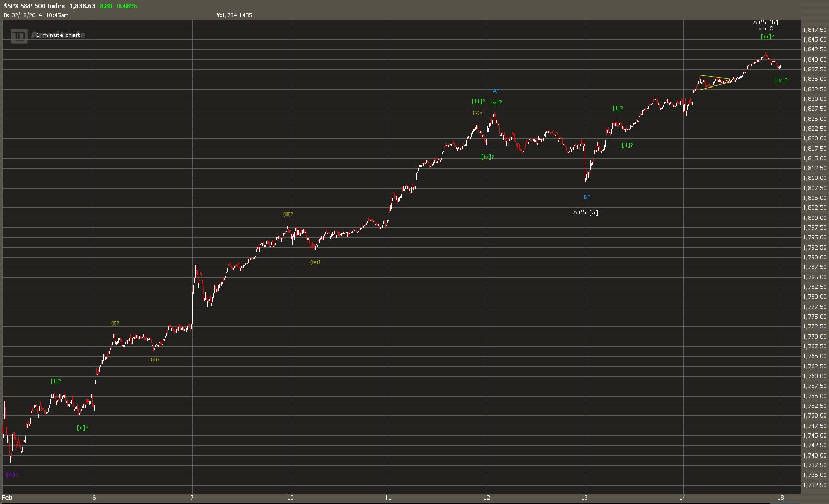The image size is (829, 504).
Task: Select the 1,825.00 price axis label
Action: click(815, 119)
